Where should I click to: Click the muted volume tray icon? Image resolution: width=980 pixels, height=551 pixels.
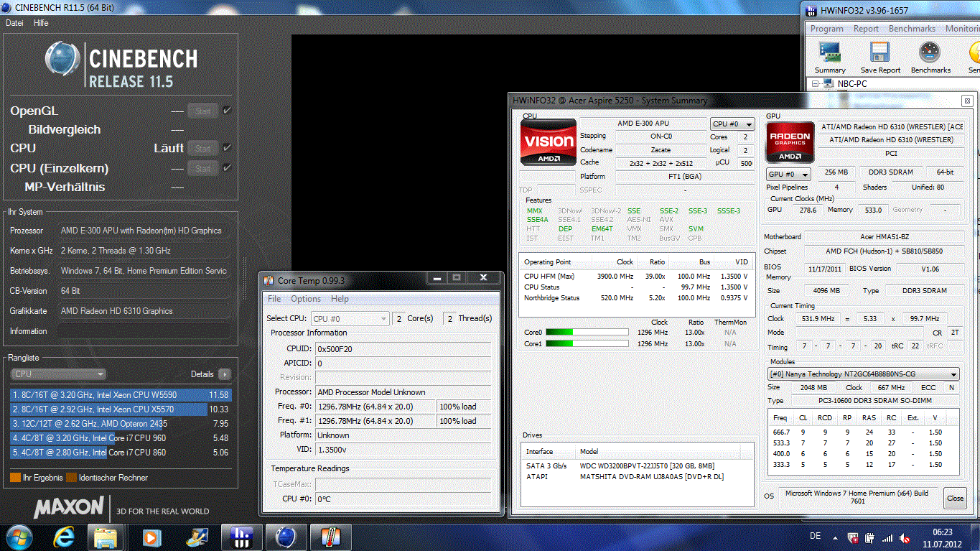pyautogui.click(x=905, y=537)
